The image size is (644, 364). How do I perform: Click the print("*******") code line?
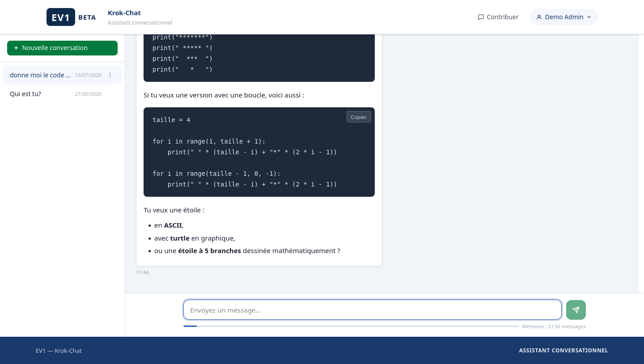click(182, 37)
